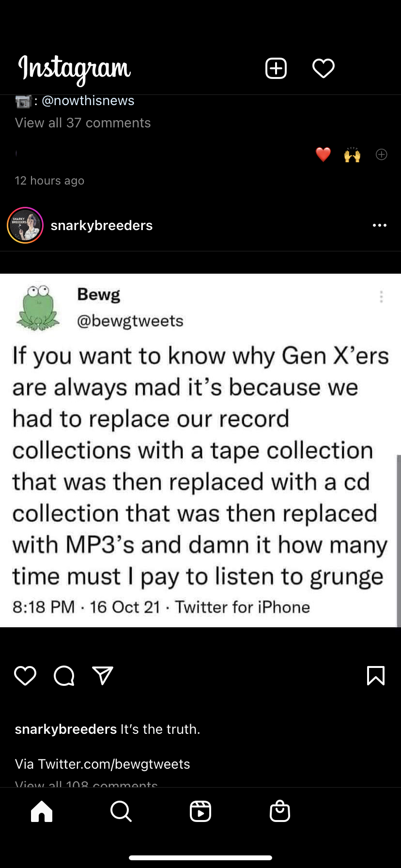Open the tweet's vertical dots menu
Image resolution: width=401 pixels, height=868 pixels.
tap(382, 296)
